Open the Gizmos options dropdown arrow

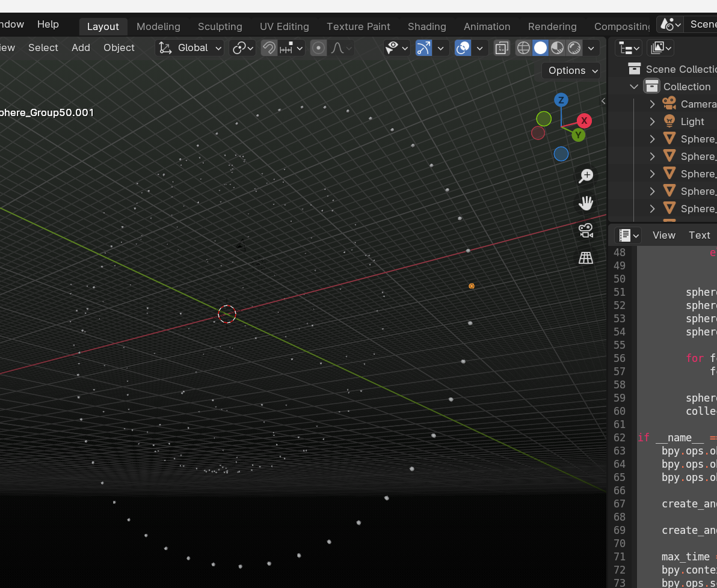coord(441,47)
